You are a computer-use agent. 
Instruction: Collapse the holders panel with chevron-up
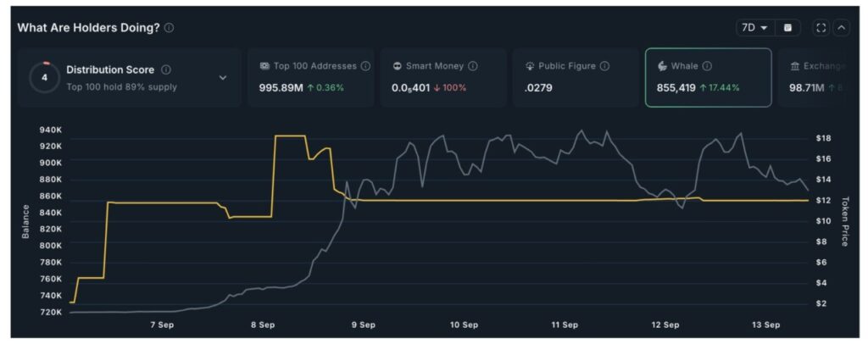pyautogui.click(x=841, y=28)
